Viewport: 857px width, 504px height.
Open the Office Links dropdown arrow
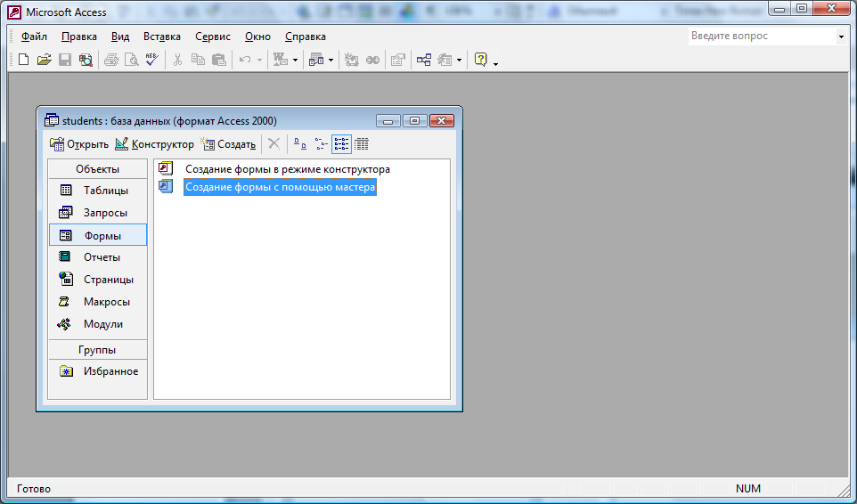pyautogui.click(x=295, y=60)
